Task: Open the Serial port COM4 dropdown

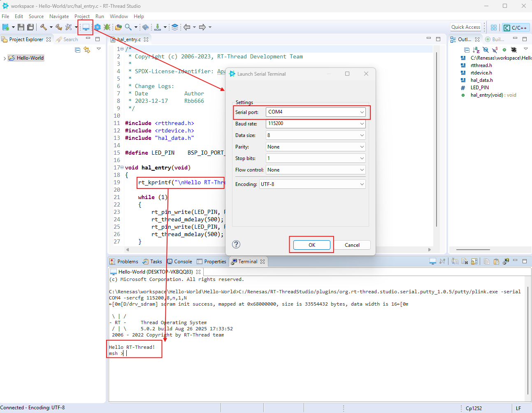Action: (x=362, y=112)
